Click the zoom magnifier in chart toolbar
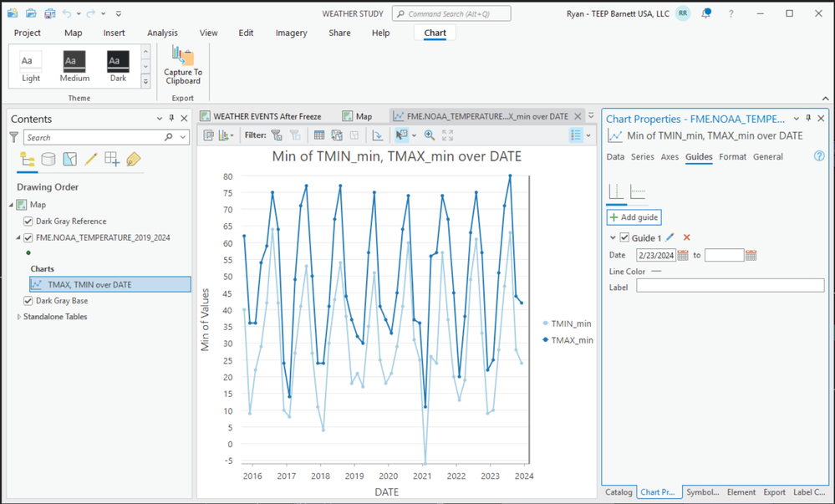 click(430, 135)
